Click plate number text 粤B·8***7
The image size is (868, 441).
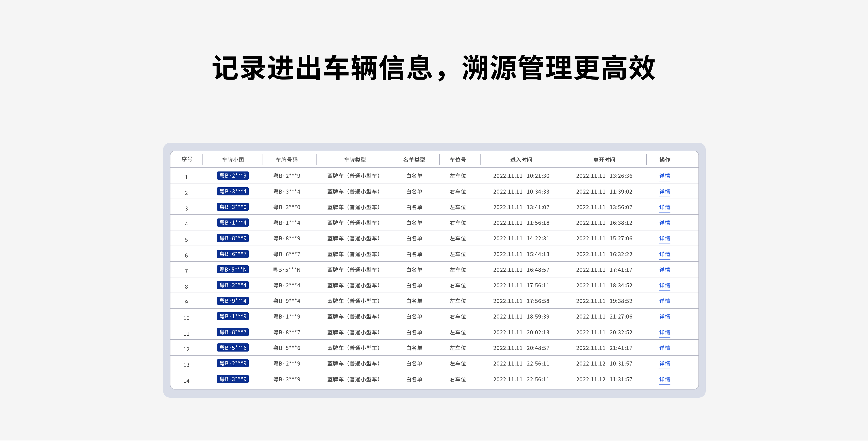tap(286, 333)
